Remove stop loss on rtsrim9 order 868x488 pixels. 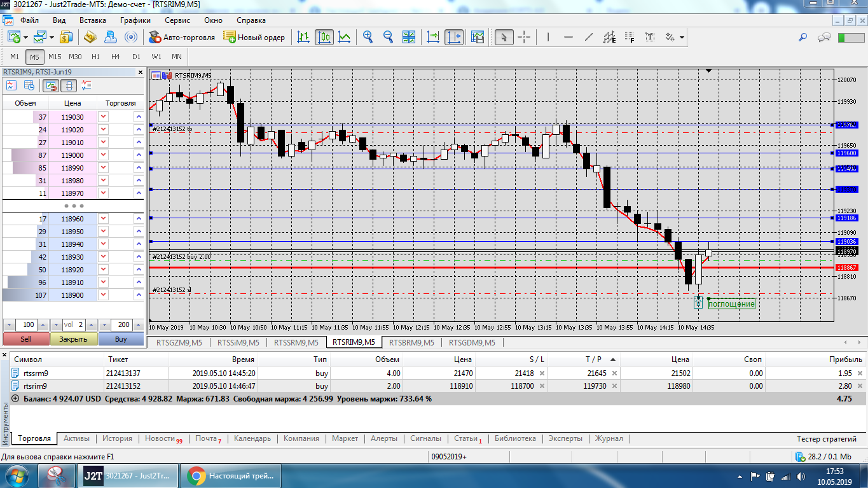542,386
